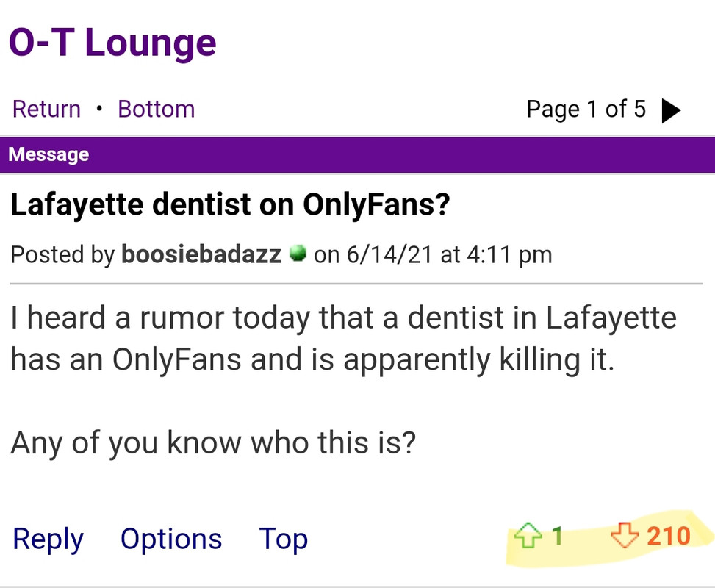Click the orange downvote arrow icon
This screenshot has width=715, height=588.
[624, 536]
